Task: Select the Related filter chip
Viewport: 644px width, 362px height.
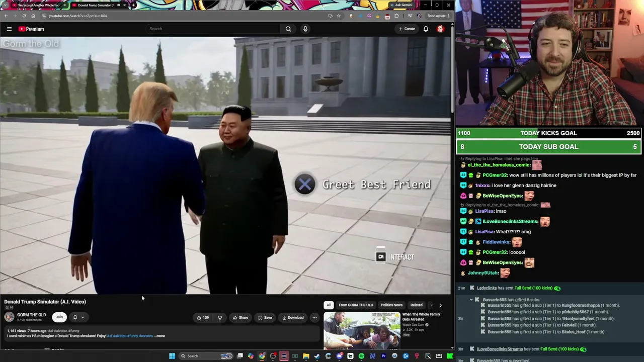Action: [416, 305]
